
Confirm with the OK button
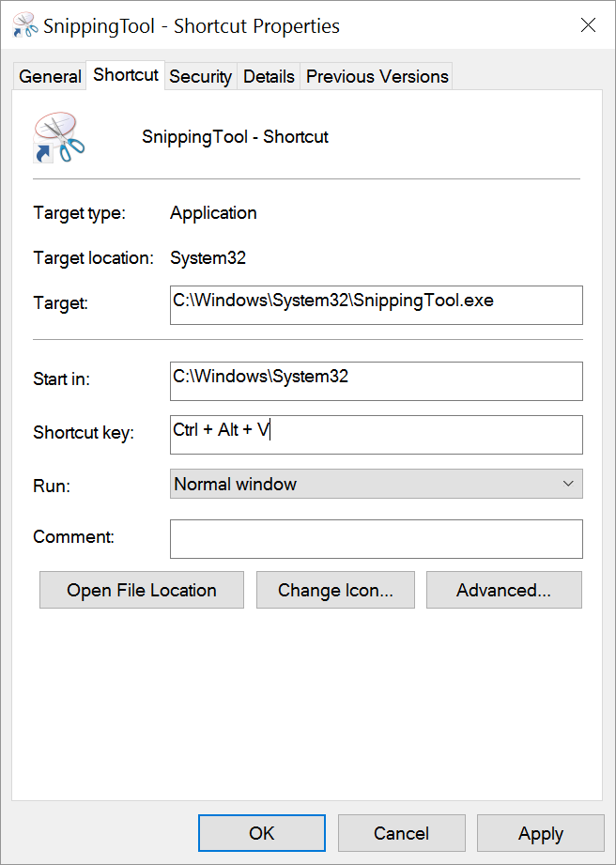pos(262,833)
